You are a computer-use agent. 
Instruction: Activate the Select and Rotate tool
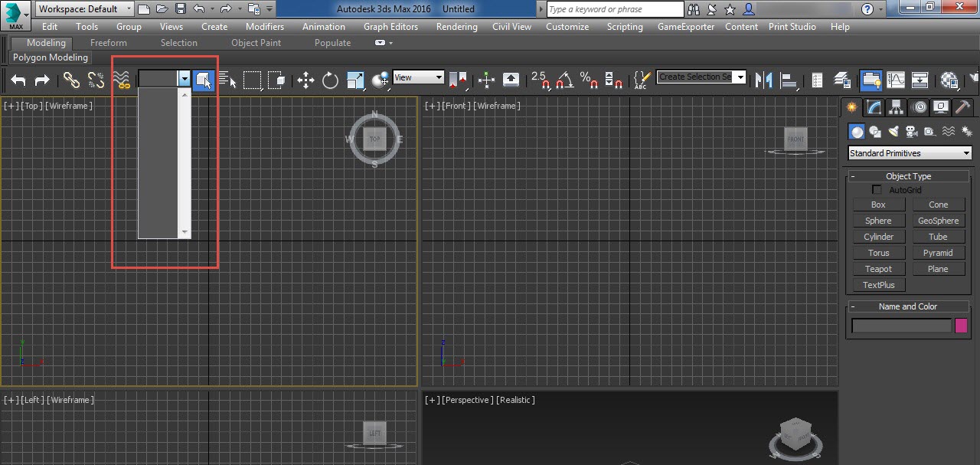point(329,80)
